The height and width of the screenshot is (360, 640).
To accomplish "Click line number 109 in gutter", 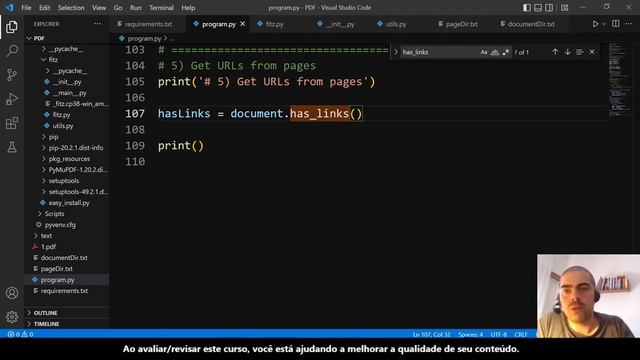I will coord(135,146).
